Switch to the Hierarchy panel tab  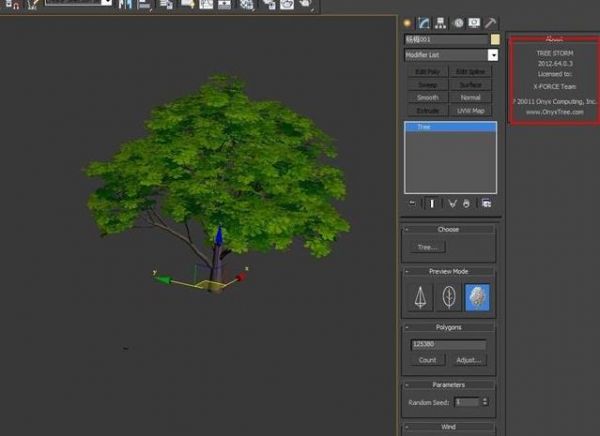click(x=440, y=22)
